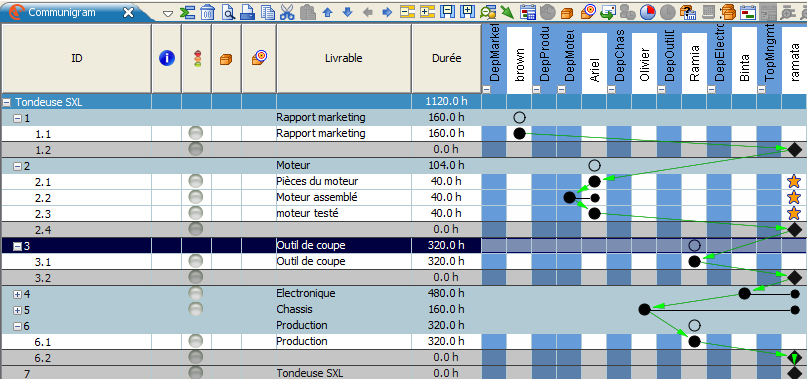Collapse tree row 6 Production
This screenshot has width=807, height=379.
pyautogui.click(x=17, y=326)
